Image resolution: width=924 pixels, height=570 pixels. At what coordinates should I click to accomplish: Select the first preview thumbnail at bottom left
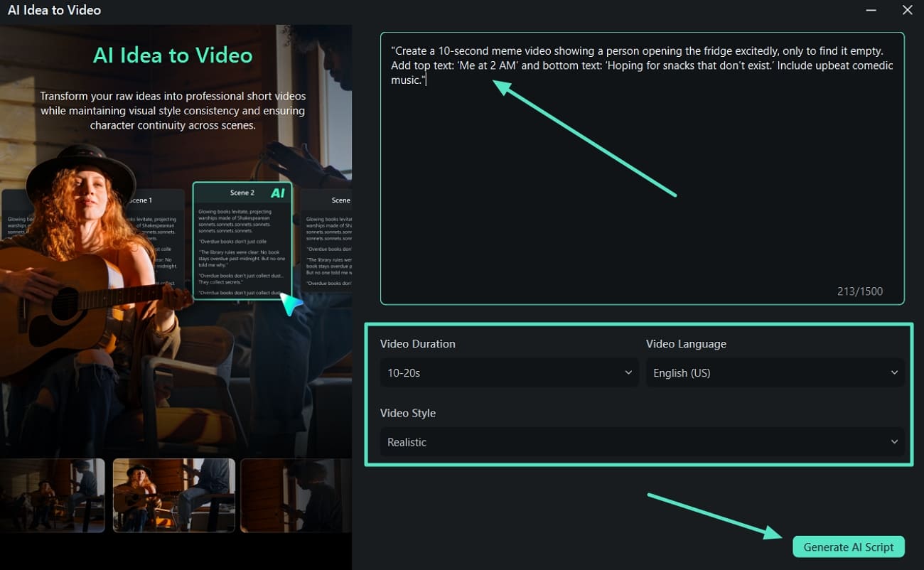53,495
